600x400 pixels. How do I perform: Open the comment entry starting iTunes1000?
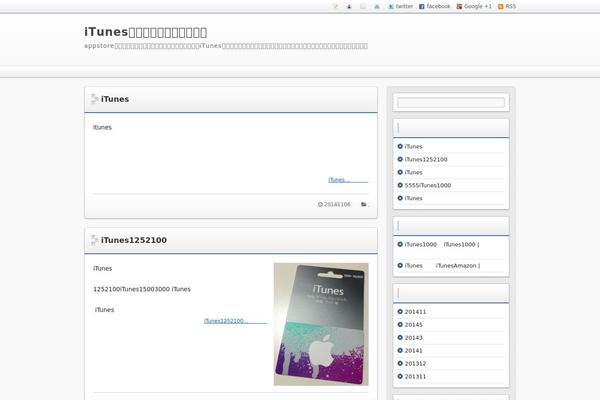pos(442,244)
